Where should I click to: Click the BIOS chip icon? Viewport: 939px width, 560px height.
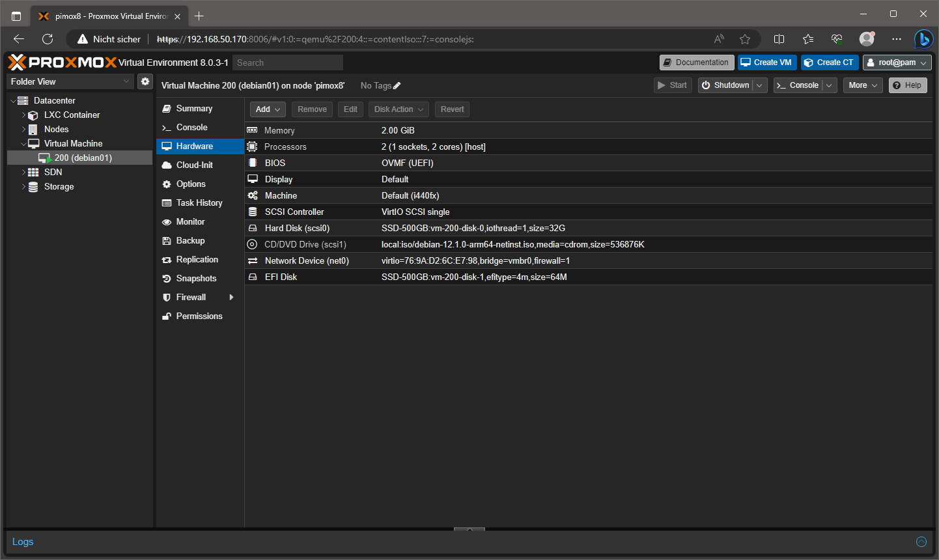253,163
